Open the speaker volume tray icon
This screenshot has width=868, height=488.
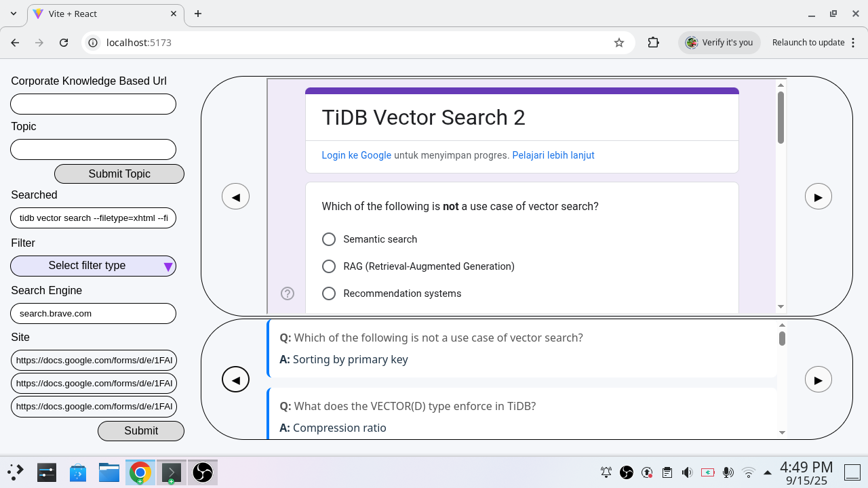(687, 472)
